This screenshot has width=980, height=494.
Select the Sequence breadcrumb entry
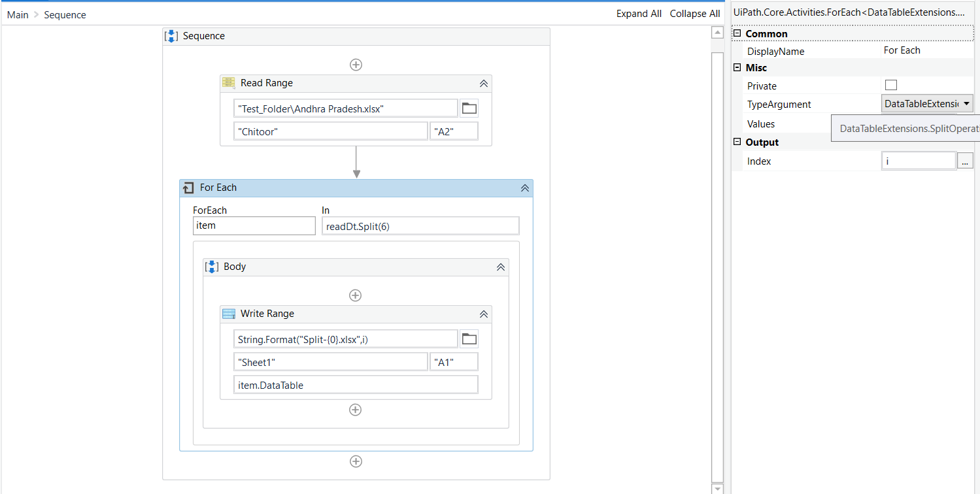tap(64, 14)
